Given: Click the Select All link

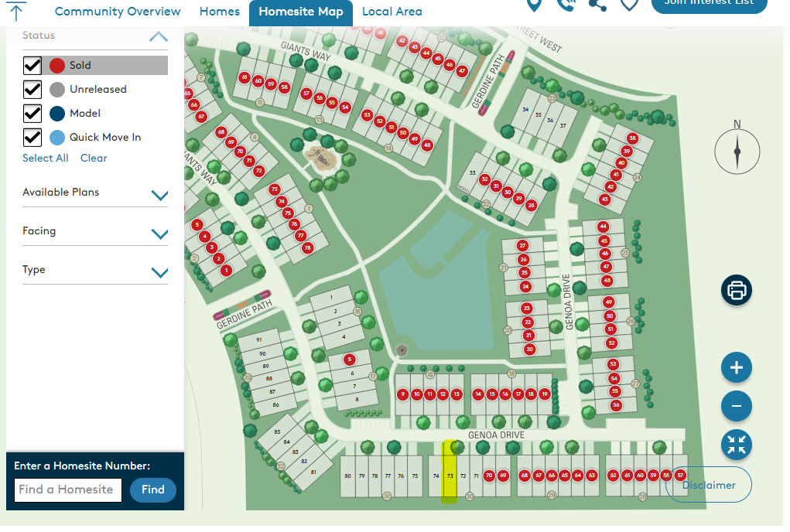Looking at the screenshot, I should click(x=46, y=158).
